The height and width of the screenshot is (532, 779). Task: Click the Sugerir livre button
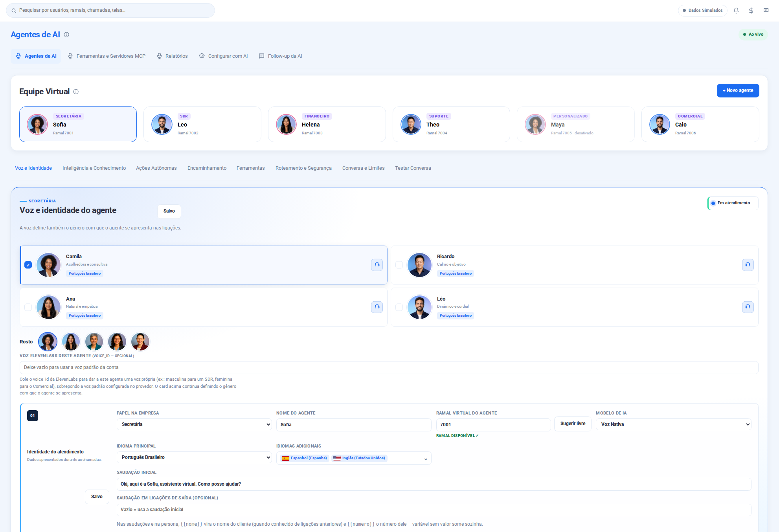point(573,424)
